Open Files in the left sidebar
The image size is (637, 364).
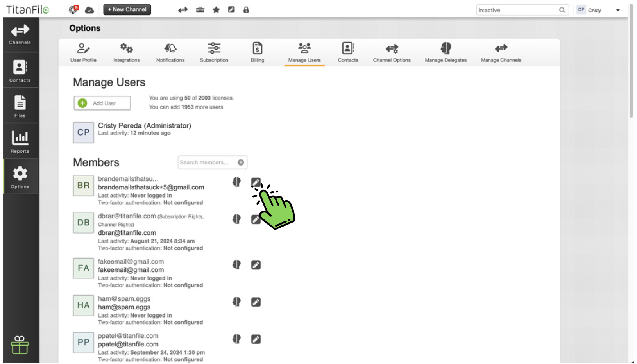(20, 106)
